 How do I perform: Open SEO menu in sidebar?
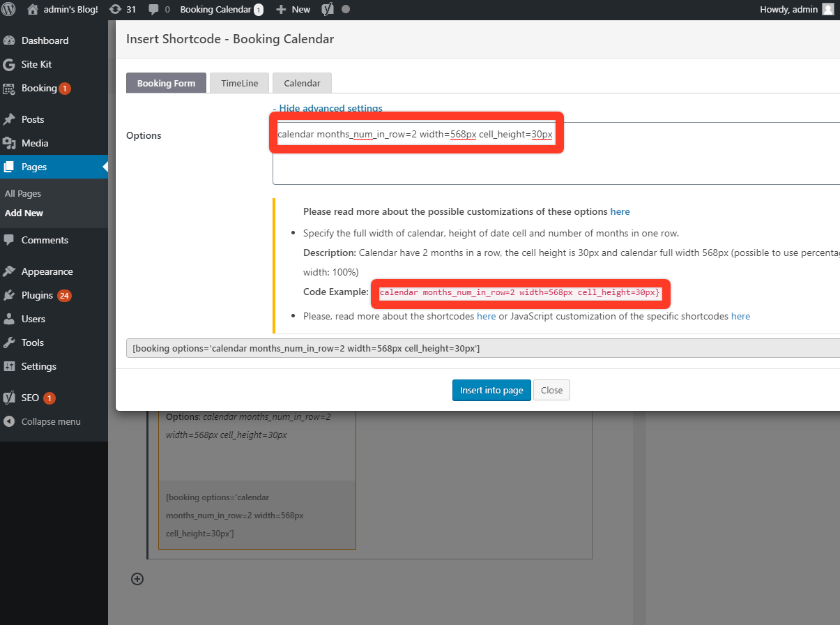tap(54, 398)
